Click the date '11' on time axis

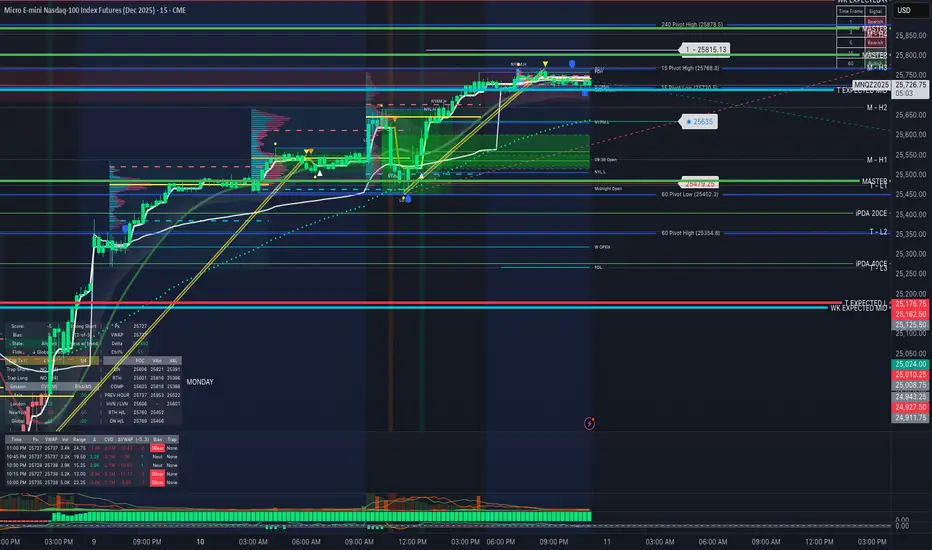pyautogui.click(x=607, y=542)
